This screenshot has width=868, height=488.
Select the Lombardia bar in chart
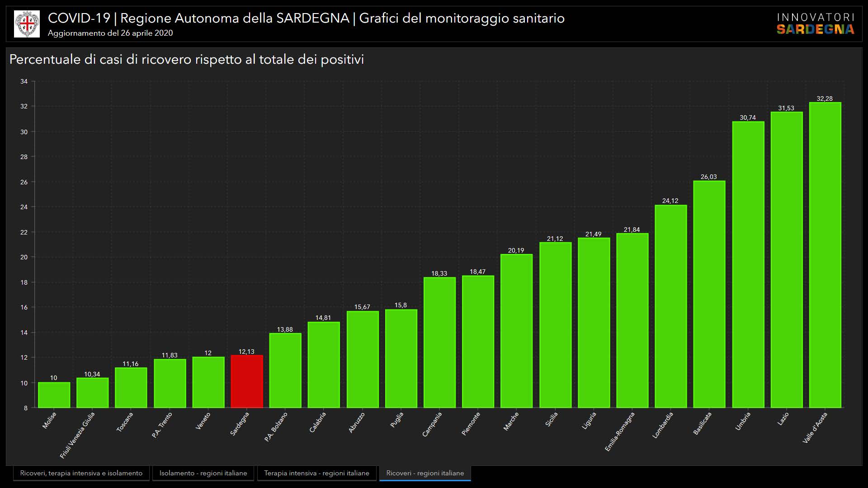coord(671,306)
